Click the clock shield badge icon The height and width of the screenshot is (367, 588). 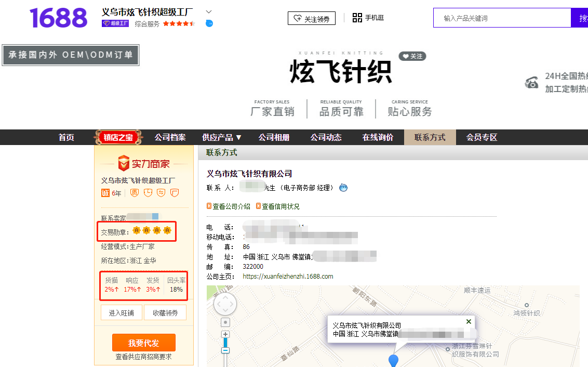148,193
